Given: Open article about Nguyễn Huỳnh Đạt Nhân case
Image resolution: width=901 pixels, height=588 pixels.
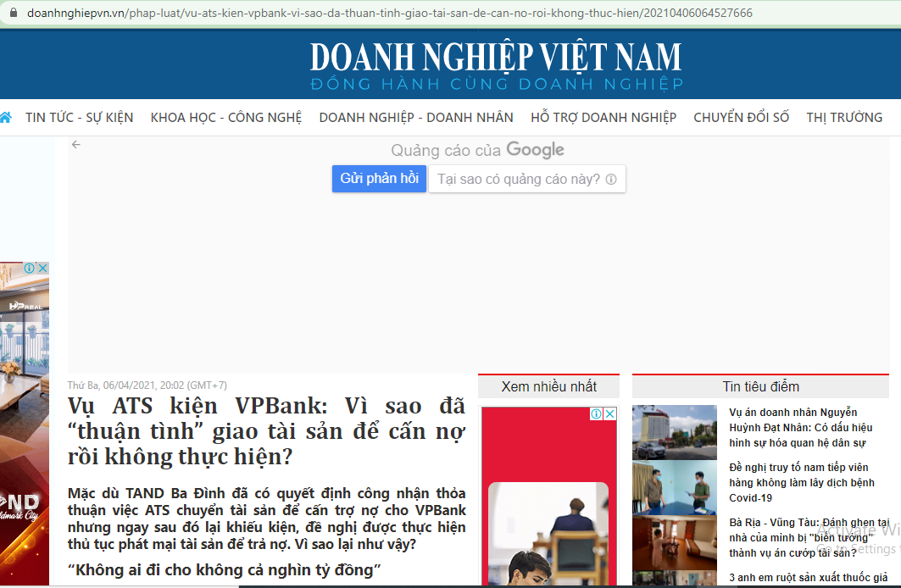Looking at the screenshot, I should (x=801, y=427).
